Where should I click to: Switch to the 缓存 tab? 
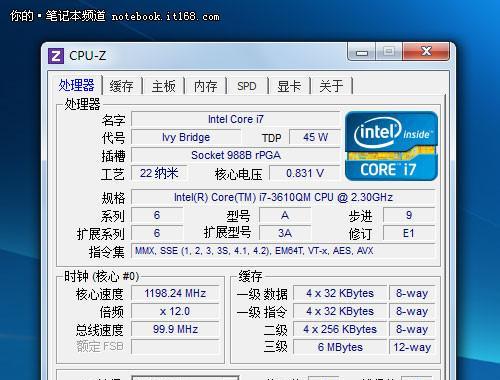tap(122, 86)
